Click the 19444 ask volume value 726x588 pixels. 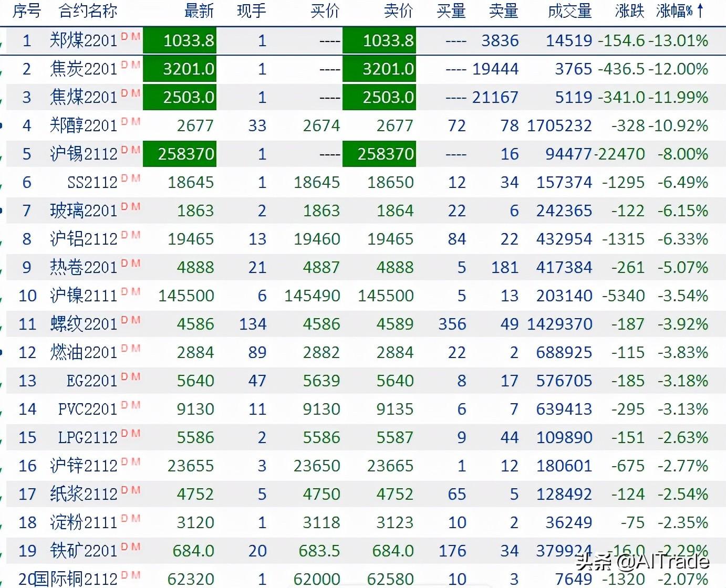[495, 69]
